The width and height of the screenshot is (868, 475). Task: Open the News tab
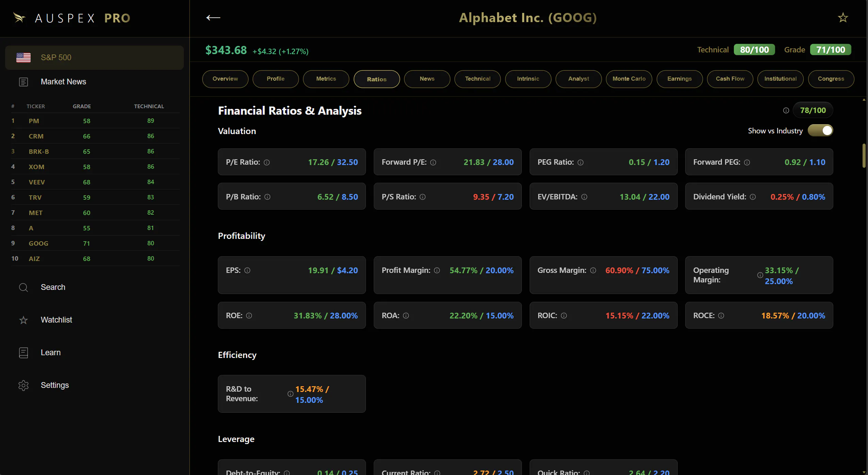click(x=427, y=79)
